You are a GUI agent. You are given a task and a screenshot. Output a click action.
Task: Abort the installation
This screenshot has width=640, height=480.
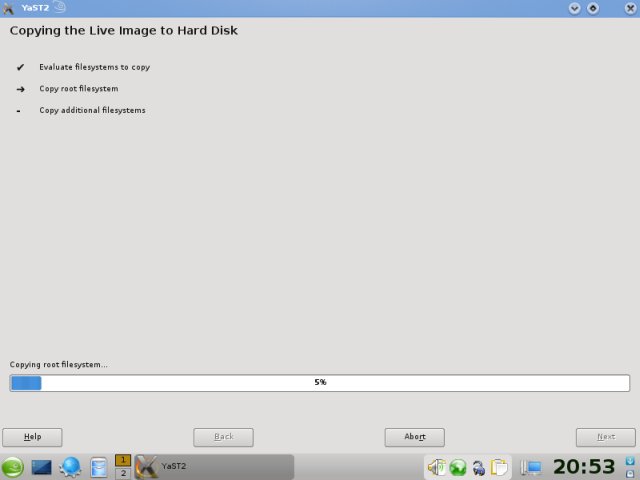pyautogui.click(x=415, y=437)
